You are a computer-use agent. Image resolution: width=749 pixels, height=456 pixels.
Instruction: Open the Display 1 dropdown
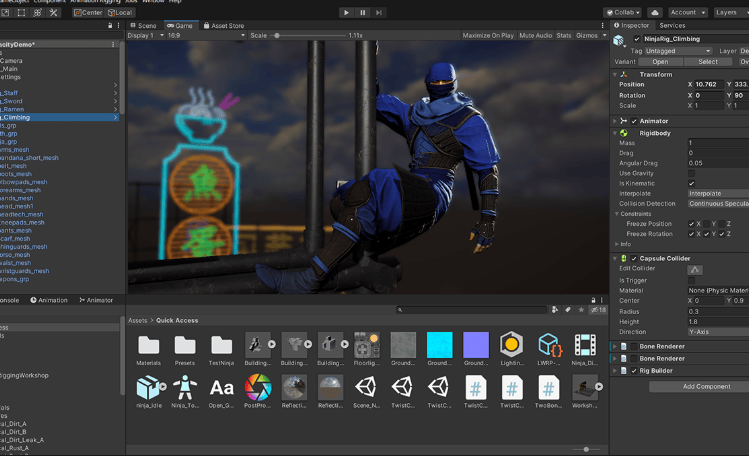pyautogui.click(x=146, y=35)
